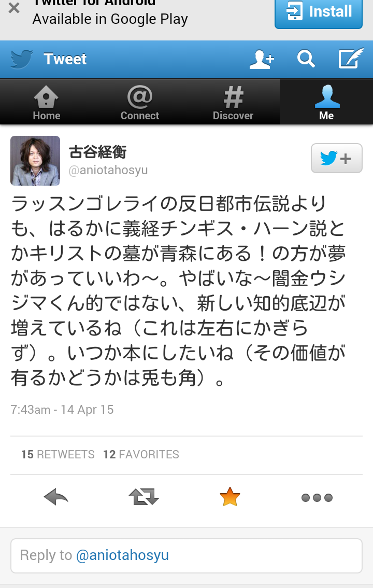This screenshot has width=373, height=588.
Task: Go to the Home tab
Action: click(x=47, y=102)
